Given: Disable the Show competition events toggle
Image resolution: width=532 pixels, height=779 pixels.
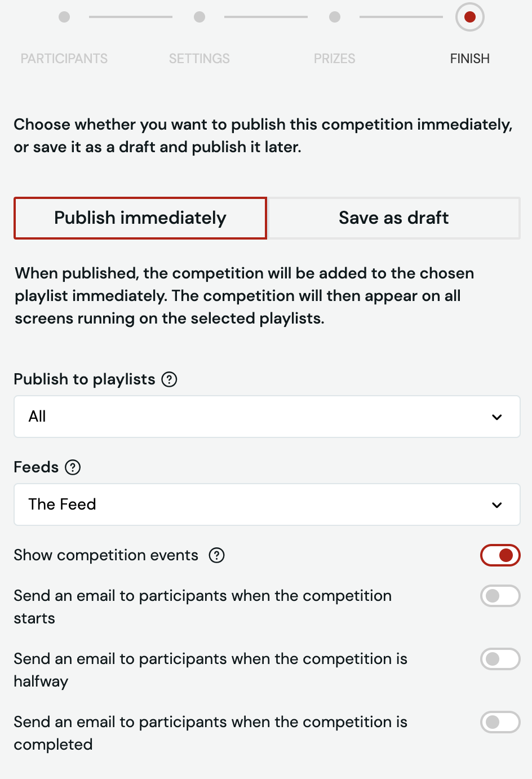Looking at the screenshot, I should coord(500,555).
